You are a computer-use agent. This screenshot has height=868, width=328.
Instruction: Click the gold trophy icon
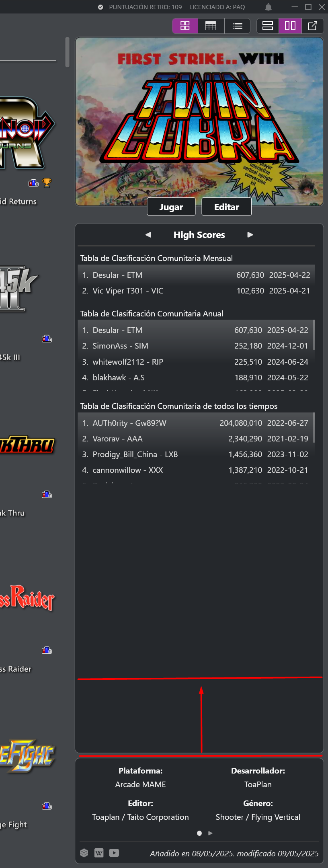(x=47, y=183)
